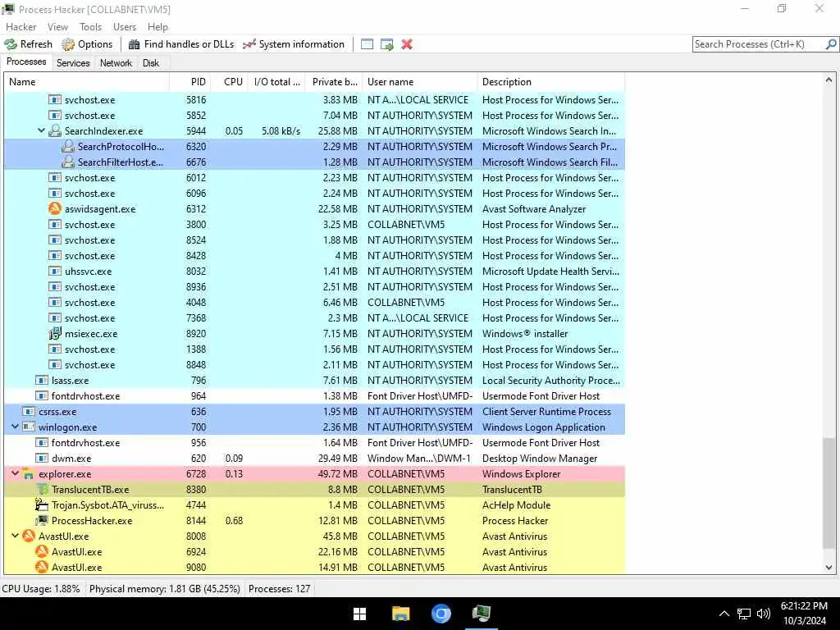Click the msiexec.exe installer icon

point(55,333)
